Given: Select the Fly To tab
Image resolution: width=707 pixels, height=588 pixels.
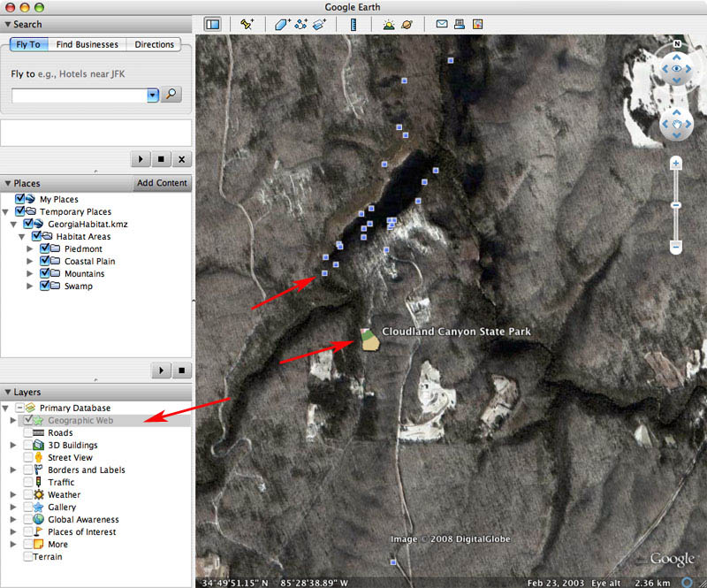Looking at the screenshot, I should (28, 44).
